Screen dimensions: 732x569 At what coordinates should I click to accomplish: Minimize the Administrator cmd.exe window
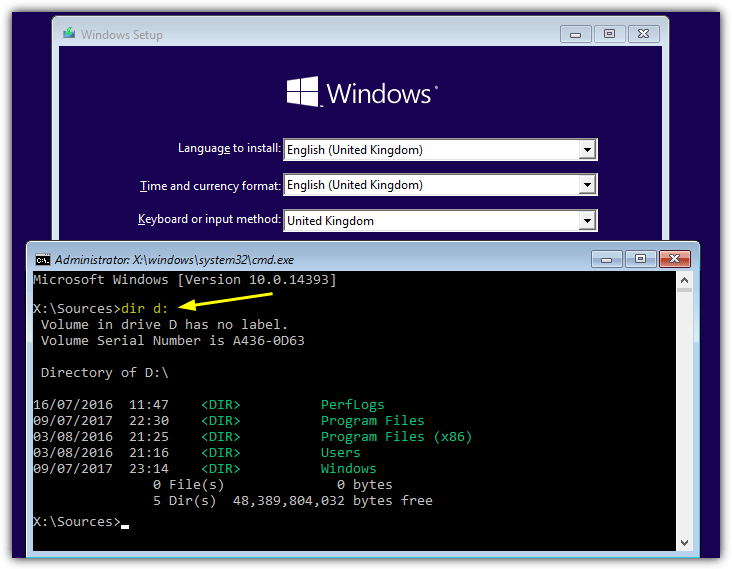click(606, 259)
